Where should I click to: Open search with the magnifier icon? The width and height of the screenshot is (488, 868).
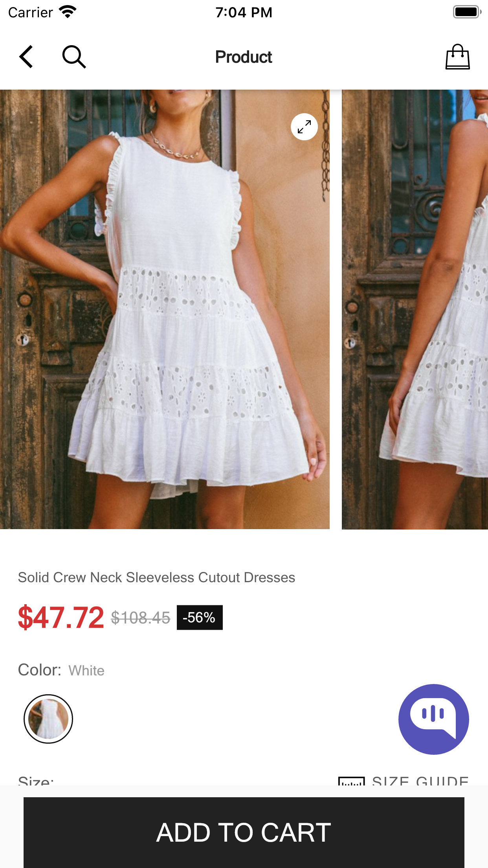74,57
